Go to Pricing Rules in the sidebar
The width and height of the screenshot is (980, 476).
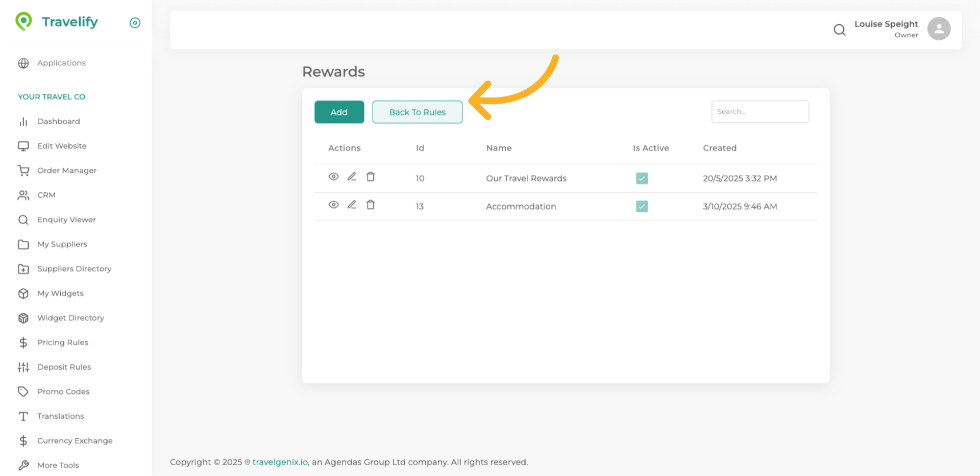[62, 342]
